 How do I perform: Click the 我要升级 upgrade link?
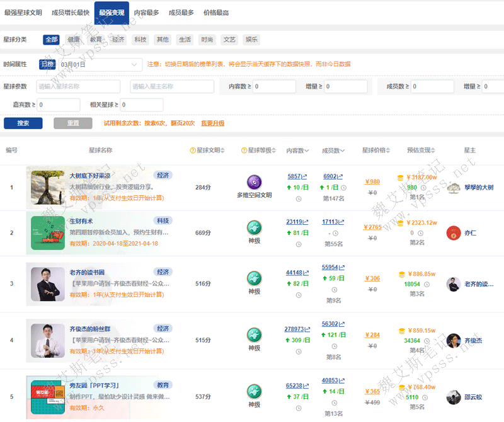[x=212, y=123]
